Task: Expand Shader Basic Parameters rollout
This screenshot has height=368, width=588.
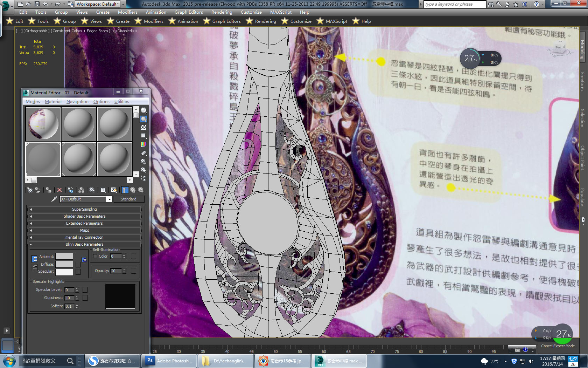Action: click(x=84, y=216)
